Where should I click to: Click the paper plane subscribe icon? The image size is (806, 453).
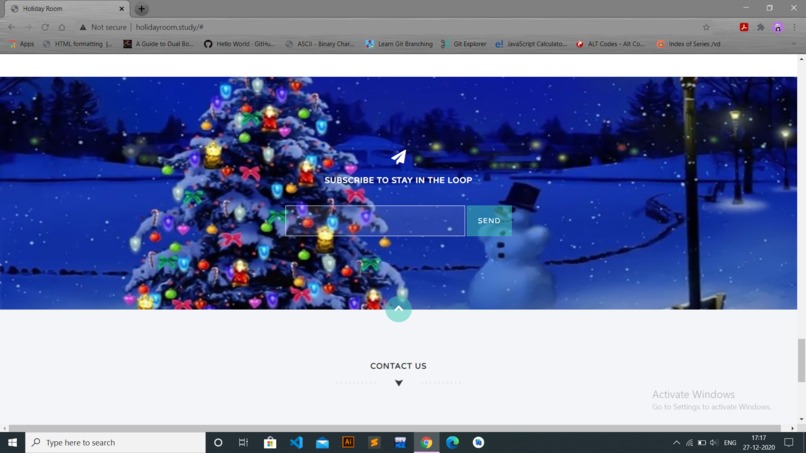[x=398, y=157]
